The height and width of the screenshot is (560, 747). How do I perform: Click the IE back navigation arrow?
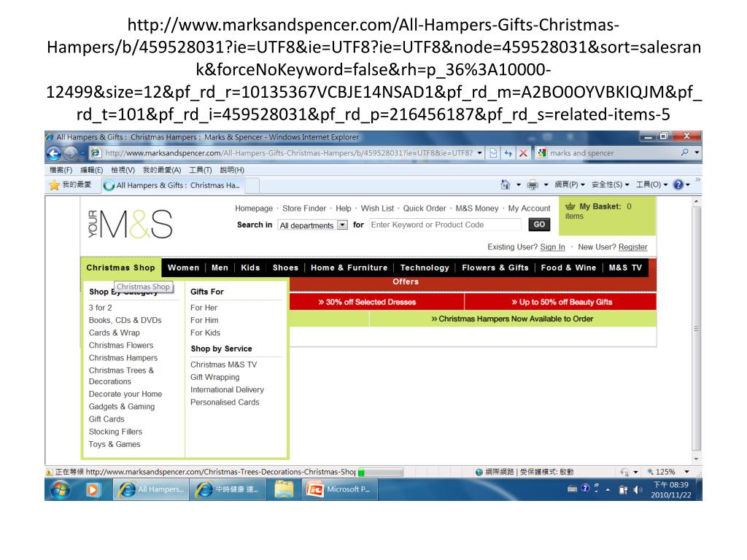coord(54,153)
